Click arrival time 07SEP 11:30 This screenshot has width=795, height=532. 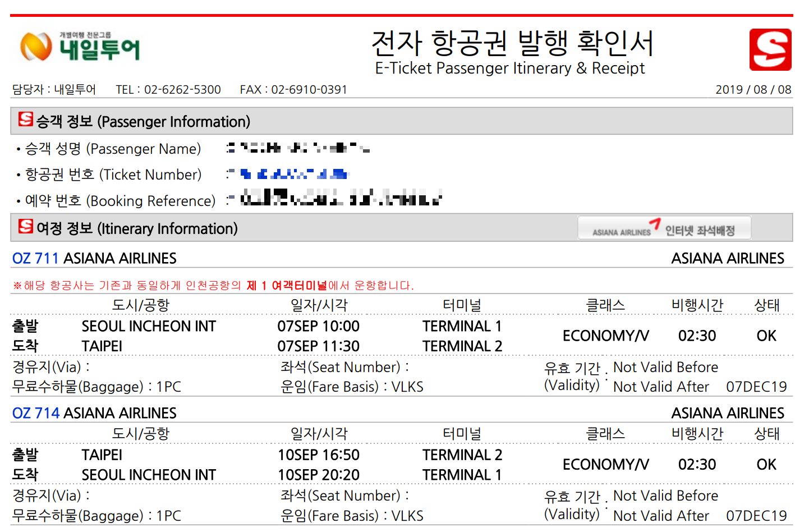pos(319,346)
